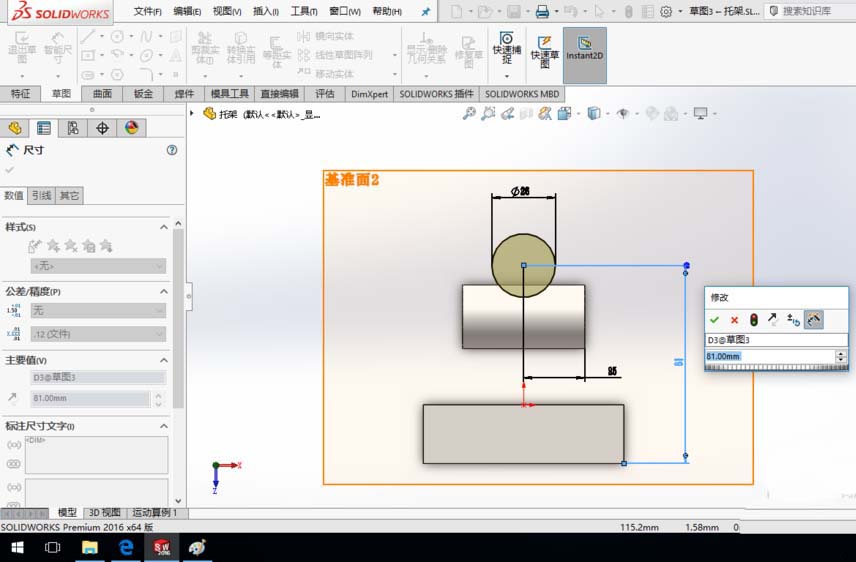Confirm the dimension with the green checkmark
The image size is (856, 562).
tap(714, 320)
